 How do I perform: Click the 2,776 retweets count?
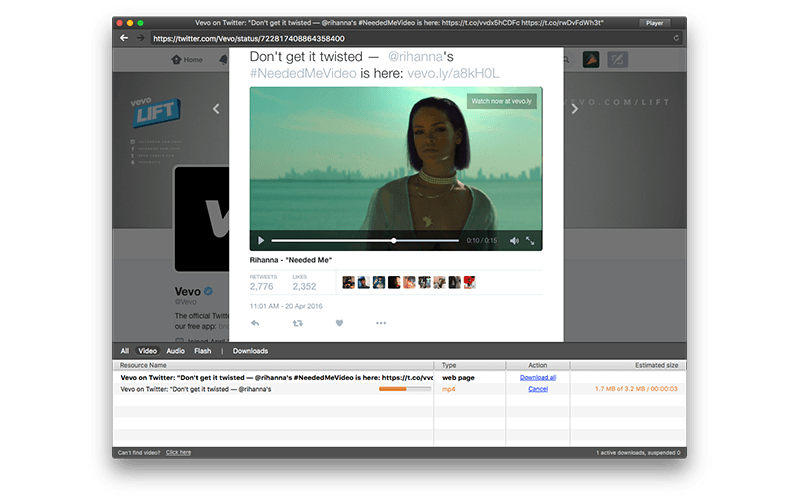point(262,287)
